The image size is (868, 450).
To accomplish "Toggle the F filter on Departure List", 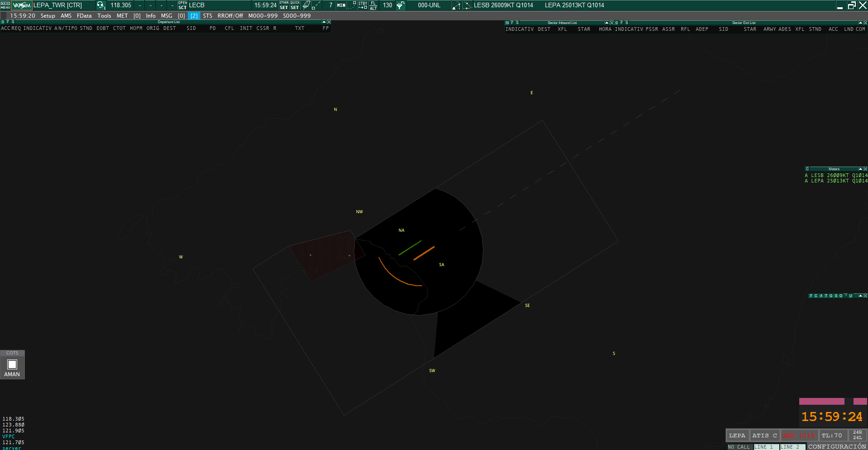I will tap(8, 22).
